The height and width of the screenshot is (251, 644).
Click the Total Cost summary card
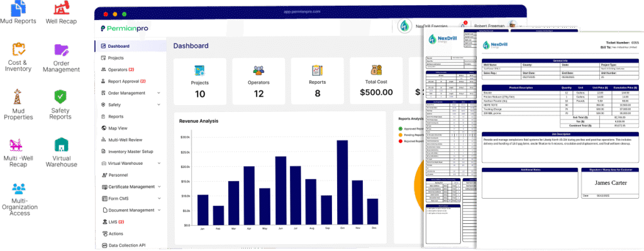click(376, 81)
